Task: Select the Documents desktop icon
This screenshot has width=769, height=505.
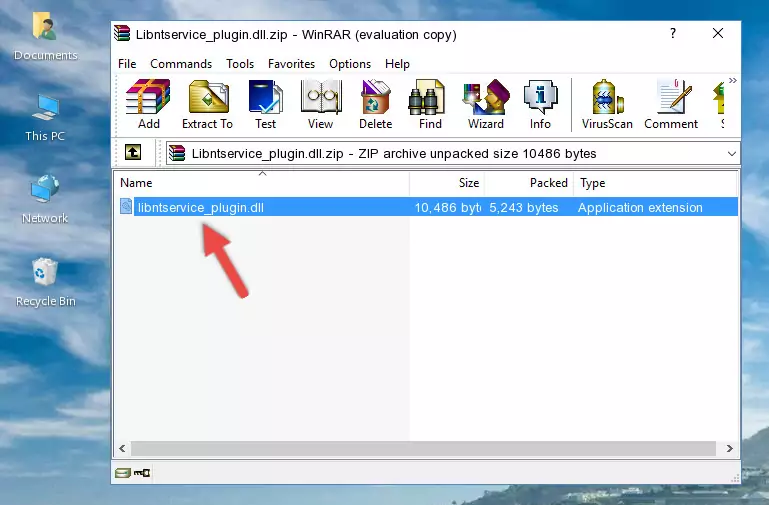Action: [45, 37]
